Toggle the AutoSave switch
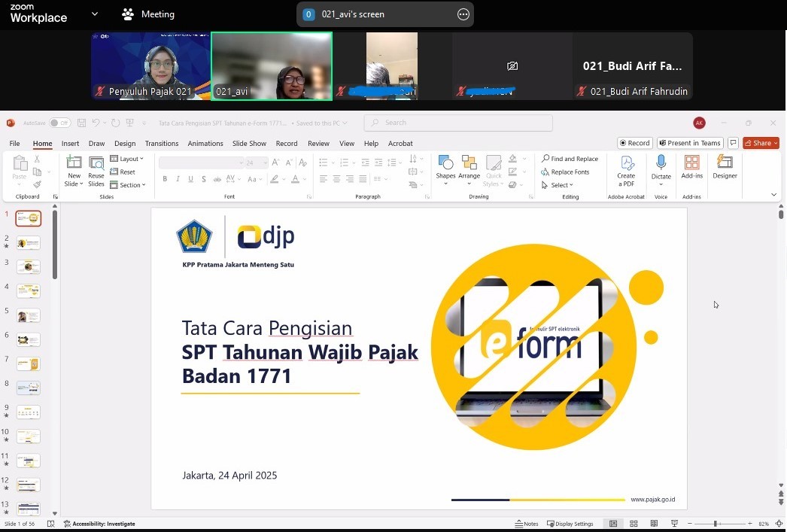Image resolution: width=787 pixels, height=532 pixels. coord(59,123)
